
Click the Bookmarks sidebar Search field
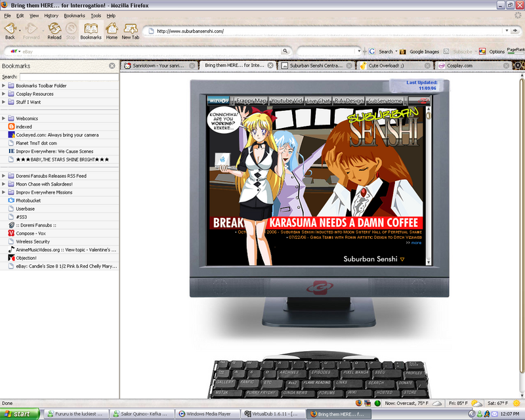click(x=69, y=77)
